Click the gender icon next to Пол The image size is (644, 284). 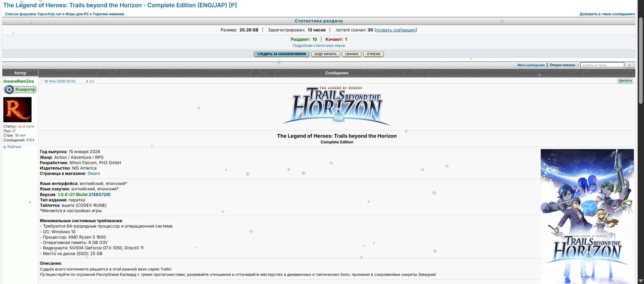14,131
